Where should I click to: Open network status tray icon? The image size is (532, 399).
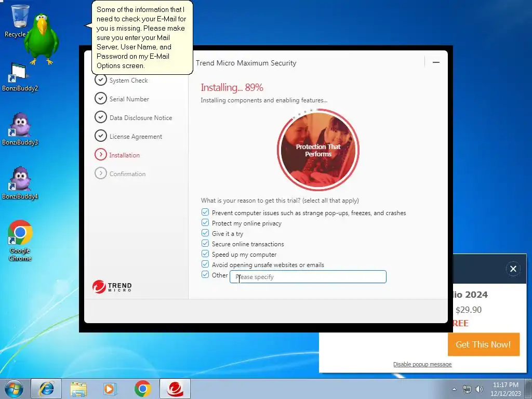[467, 389]
